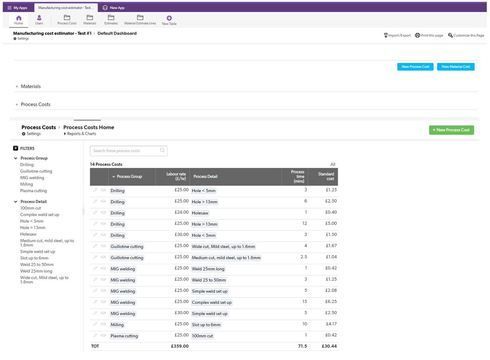Image resolution: width=490 pixels, height=360 pixels.
Task: Open the My Apps grid menu
Action: (17, 7)
